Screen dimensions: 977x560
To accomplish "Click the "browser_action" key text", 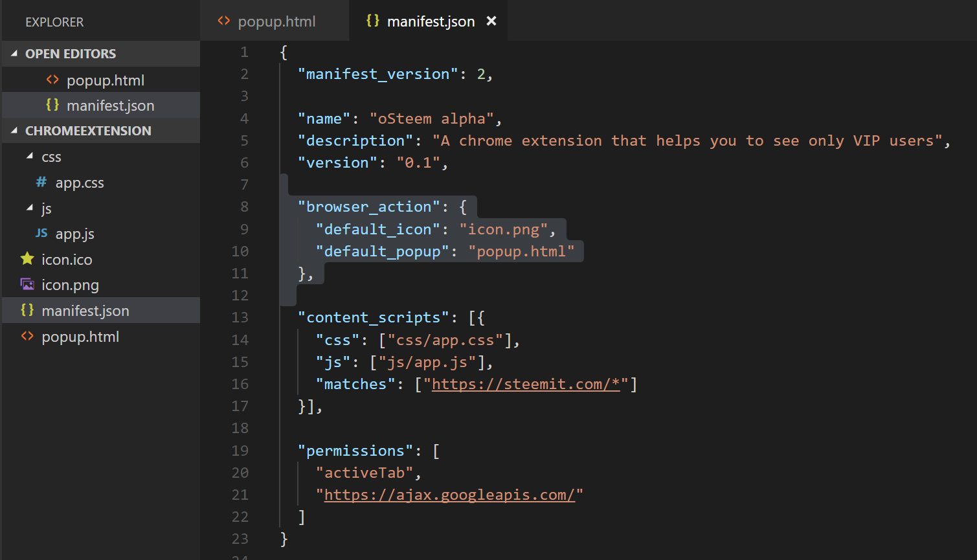I will point(369,207).
